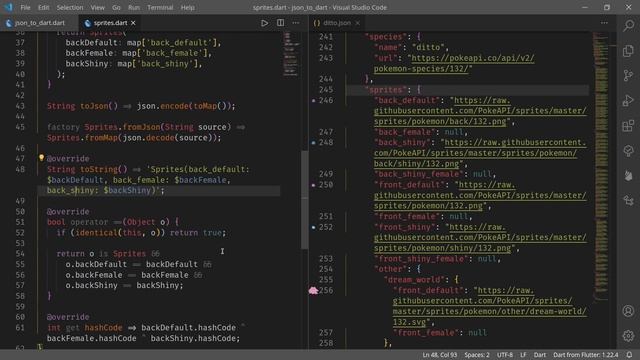Click the flame icon in activity bar

pos(629,176)
